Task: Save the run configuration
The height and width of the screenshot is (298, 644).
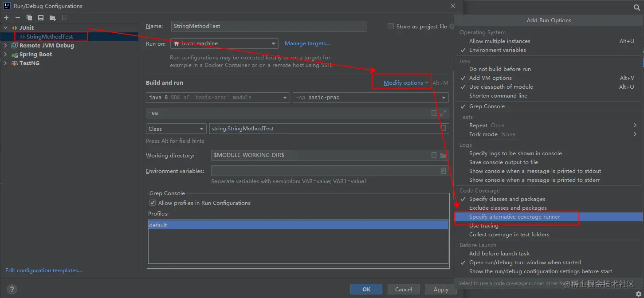Action: click(40, 18)
